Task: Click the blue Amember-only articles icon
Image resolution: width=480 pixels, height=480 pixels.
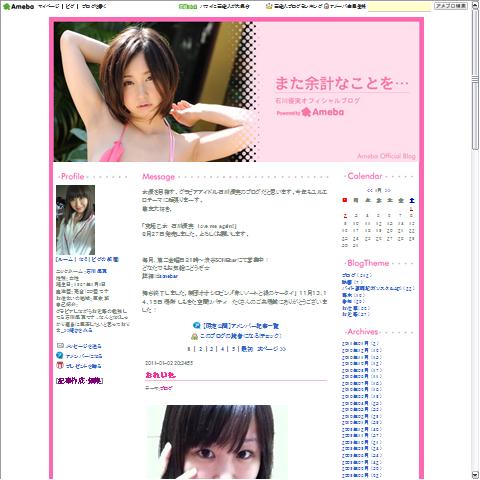Action: point(197,325)
